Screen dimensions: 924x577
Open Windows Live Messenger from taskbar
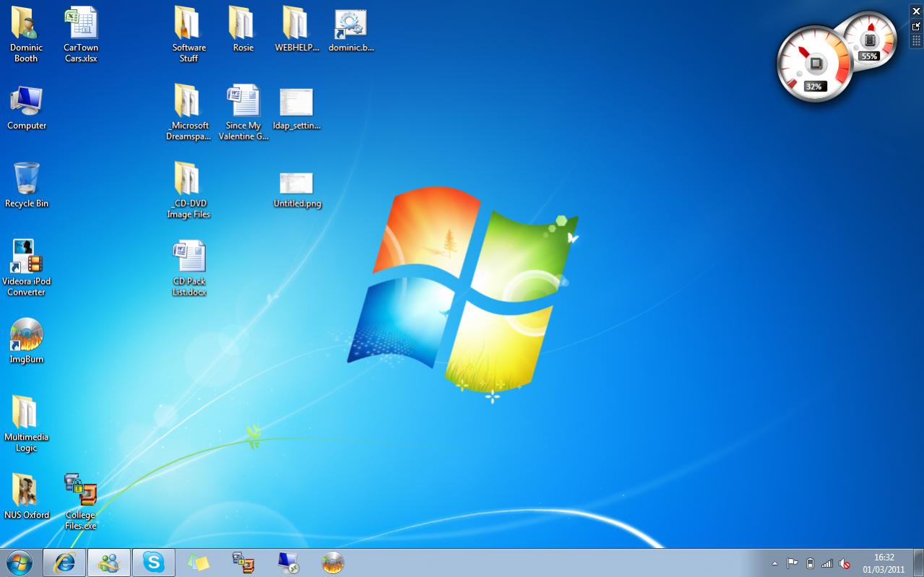coord(109,563)
